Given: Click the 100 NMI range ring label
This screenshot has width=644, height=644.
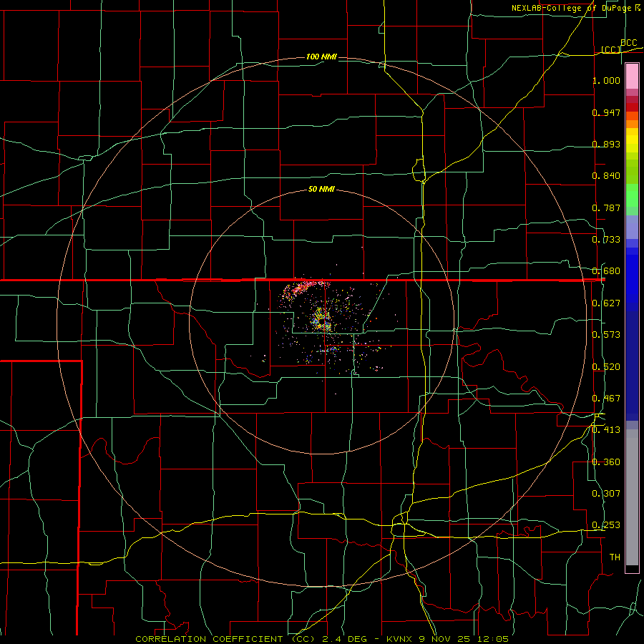Looking at the screenshot, I should (x=321, y=57).
